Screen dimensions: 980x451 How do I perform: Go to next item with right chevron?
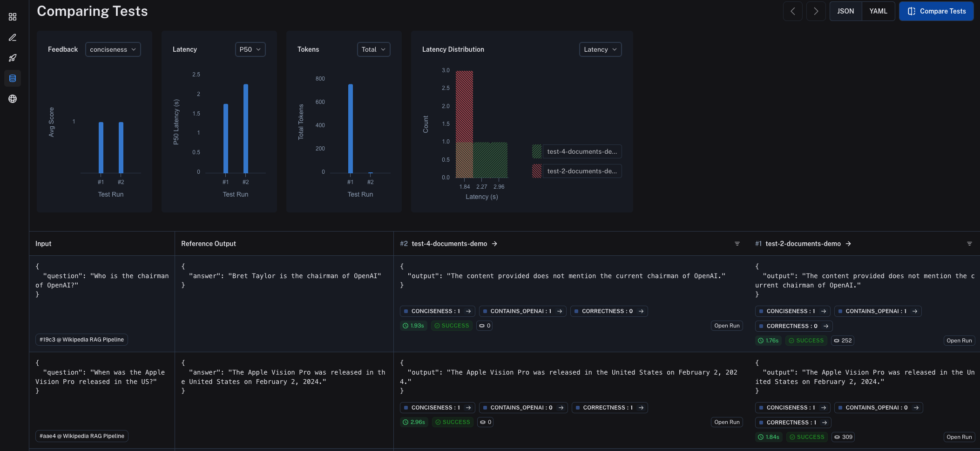(816, 11)
